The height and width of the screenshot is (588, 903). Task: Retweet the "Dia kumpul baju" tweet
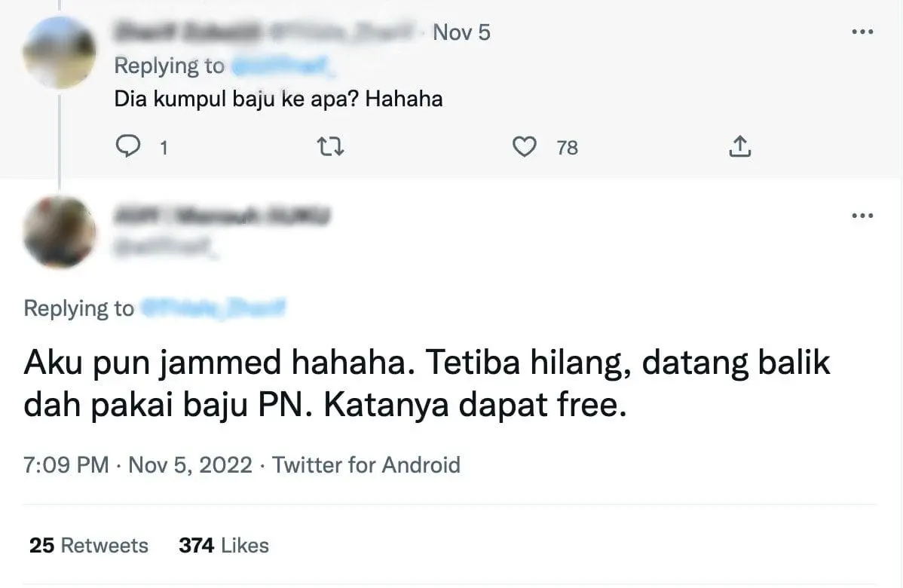tap(332, 148)
